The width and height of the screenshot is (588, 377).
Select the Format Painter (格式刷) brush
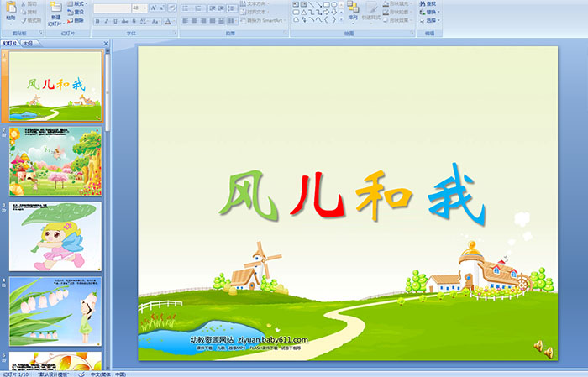point(24,20)
